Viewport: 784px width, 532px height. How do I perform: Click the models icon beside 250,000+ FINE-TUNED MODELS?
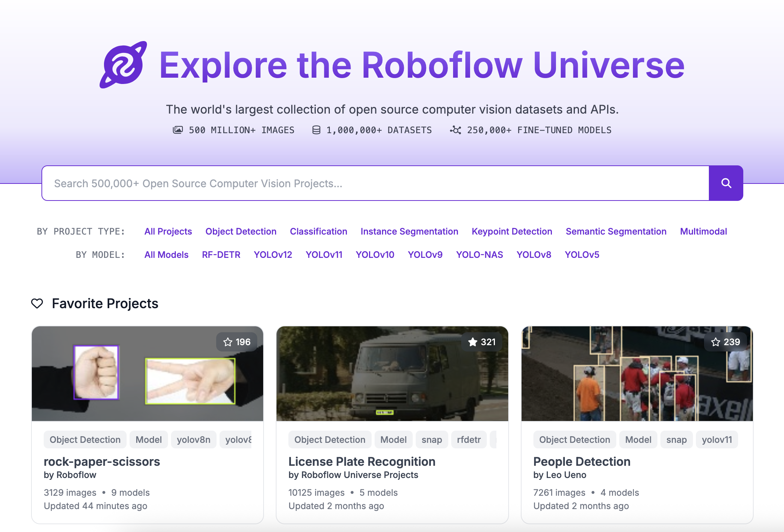[x=455, y=129]
